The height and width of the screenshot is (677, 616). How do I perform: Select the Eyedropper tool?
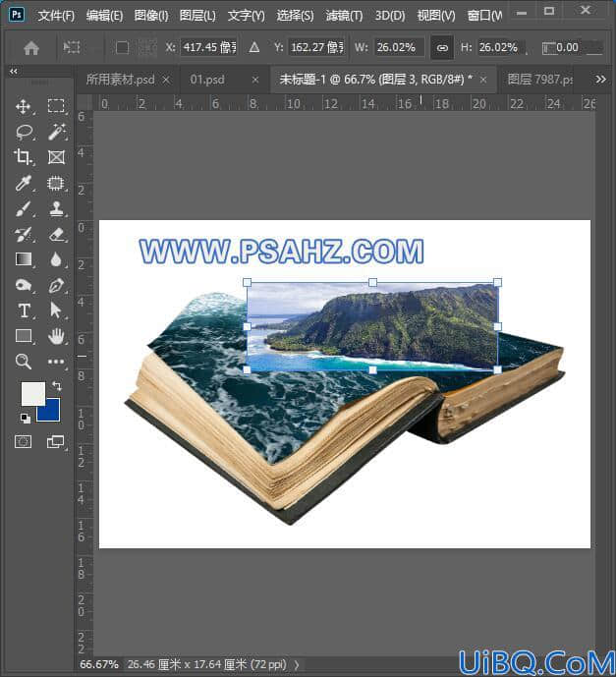click(x=24, y=183)
